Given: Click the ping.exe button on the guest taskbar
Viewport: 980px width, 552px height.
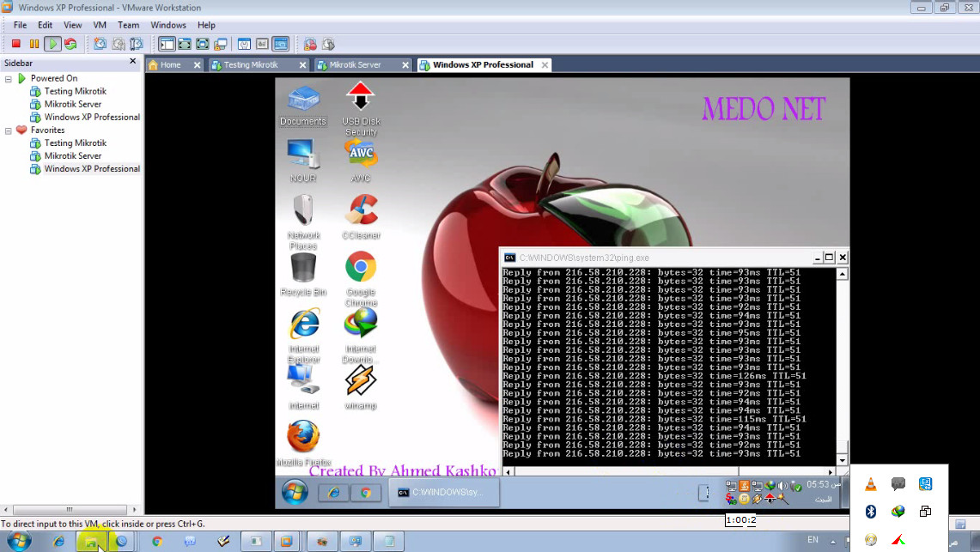Looking at the screenshot, I should (444, 492).
